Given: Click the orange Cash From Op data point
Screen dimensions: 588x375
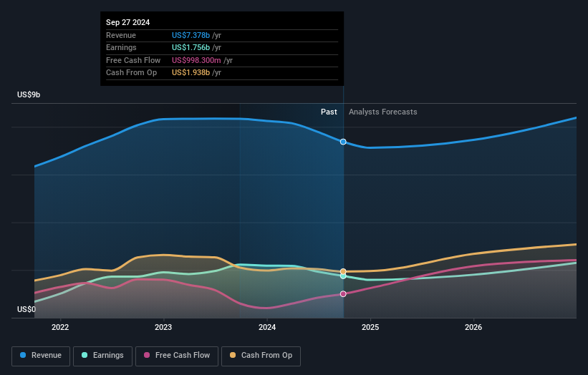Looking at the screenshot, I should (x=343, y=271).
